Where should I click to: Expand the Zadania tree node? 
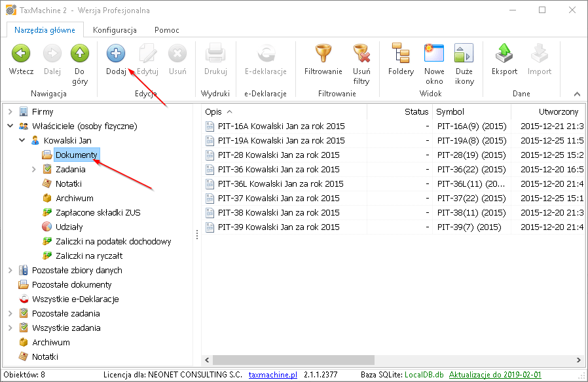34,170
